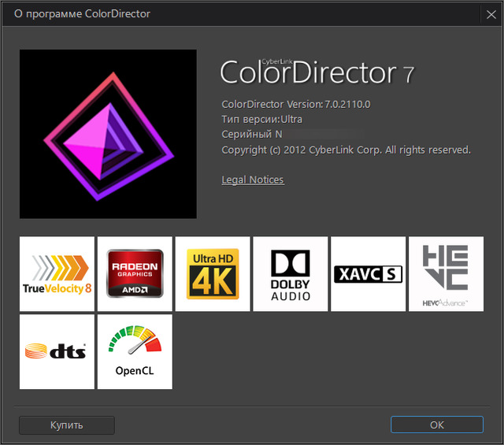The image size is (504, 445).
Task: Select the OpenCL gauge logo
Action: 135,351
